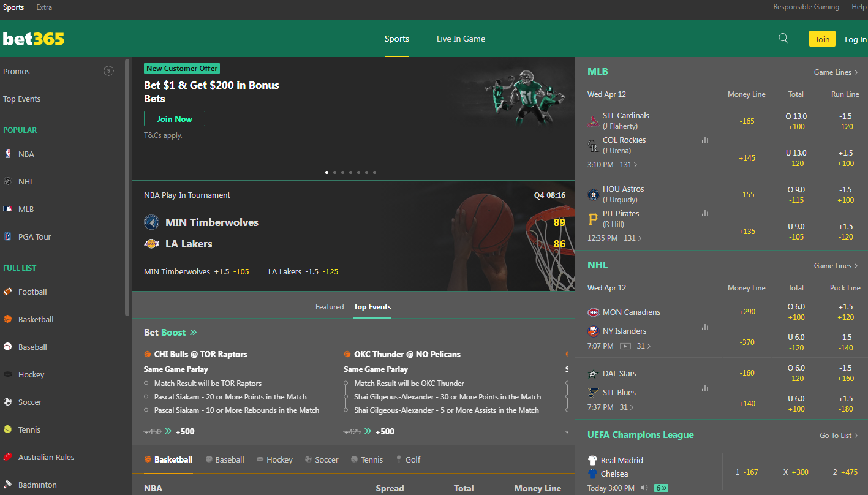The image size is (868, 495).
Task: Bet MON Canadiens money line +290
Action: [747, 311]
